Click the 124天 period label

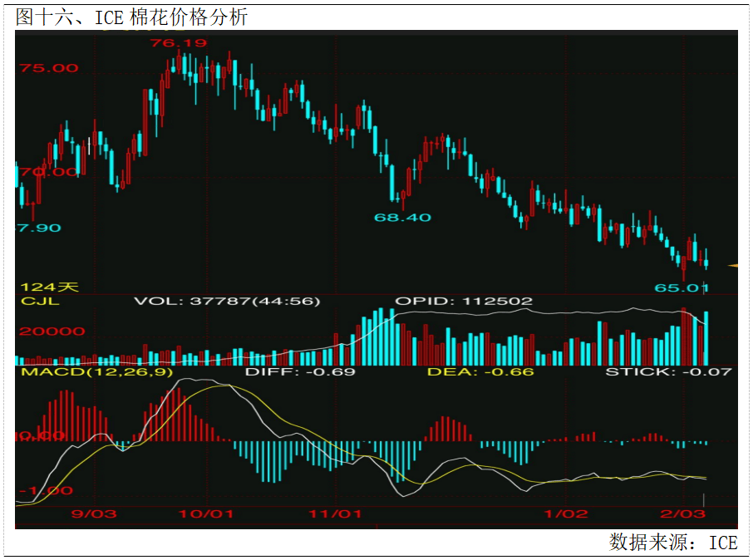click(x=50, y=287)
